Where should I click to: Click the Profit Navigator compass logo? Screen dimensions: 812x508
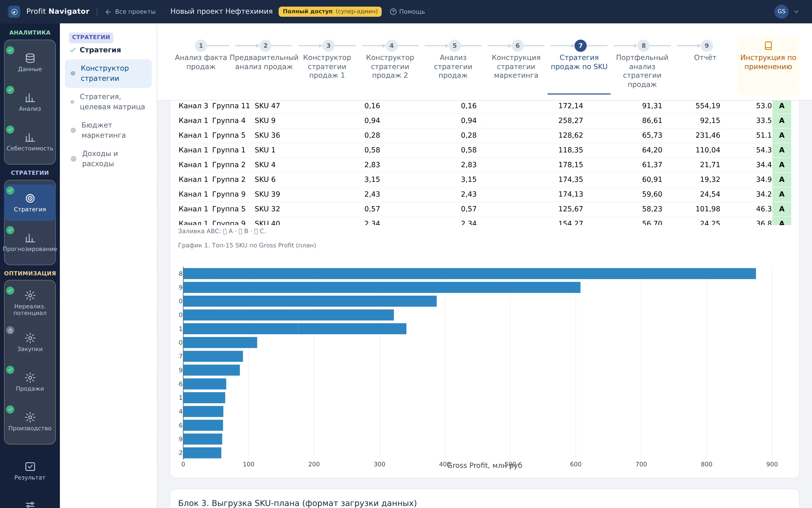pos(14,12)
